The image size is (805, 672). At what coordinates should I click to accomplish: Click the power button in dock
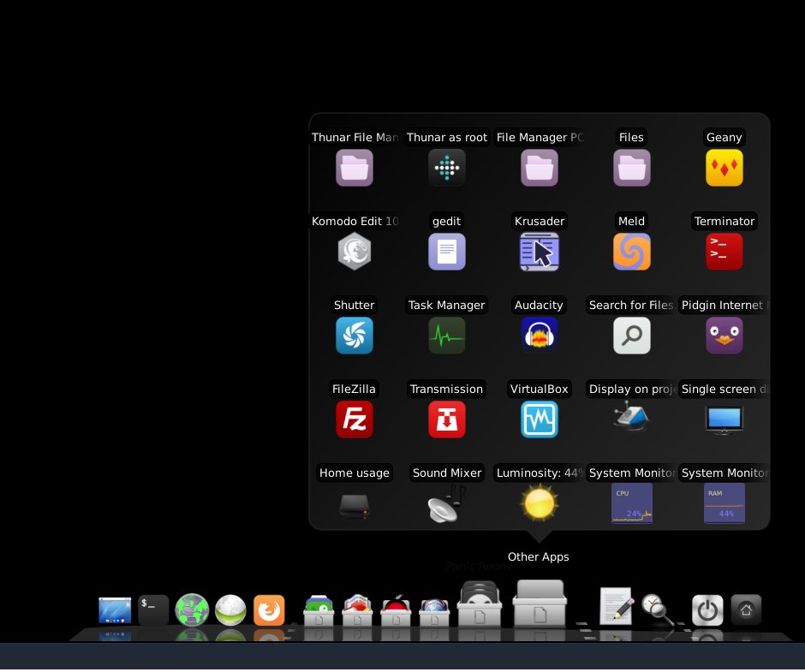(707, 610)
